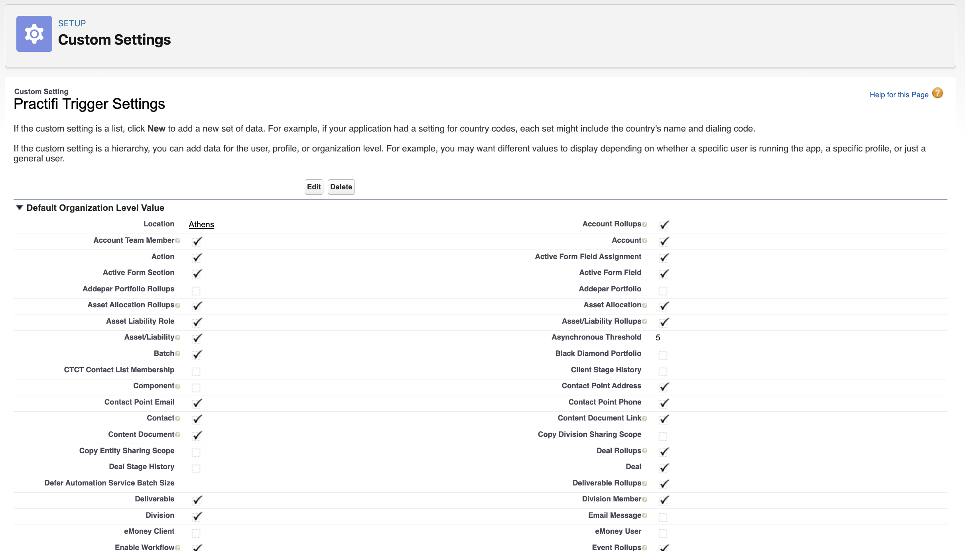Click help icon next to Batch

tap(178, 354)
